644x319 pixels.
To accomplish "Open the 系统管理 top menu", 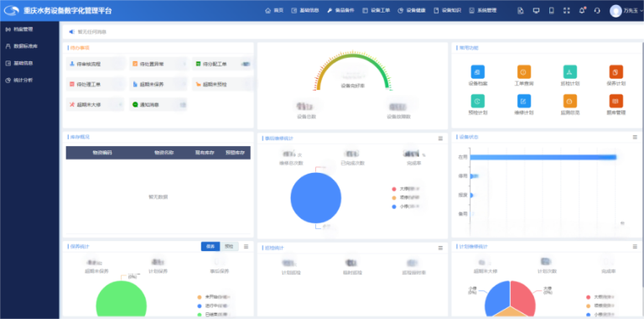I will coord(483,10).
